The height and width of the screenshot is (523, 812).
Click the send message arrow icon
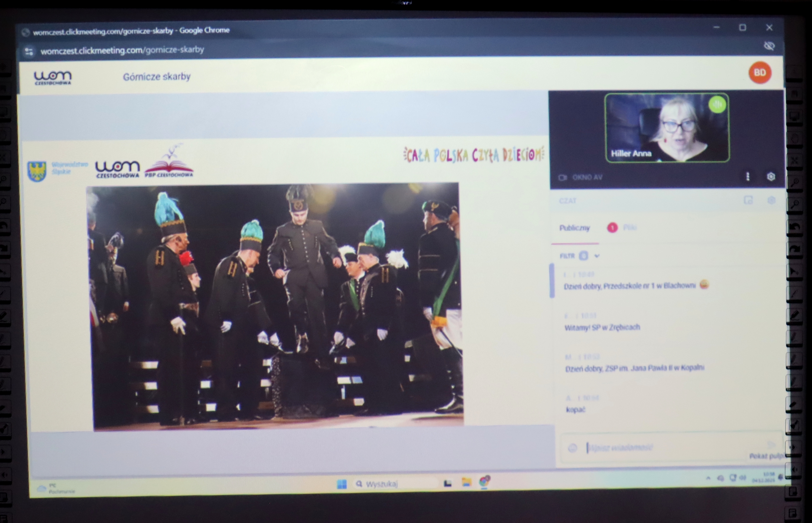[x=771, y=445]
